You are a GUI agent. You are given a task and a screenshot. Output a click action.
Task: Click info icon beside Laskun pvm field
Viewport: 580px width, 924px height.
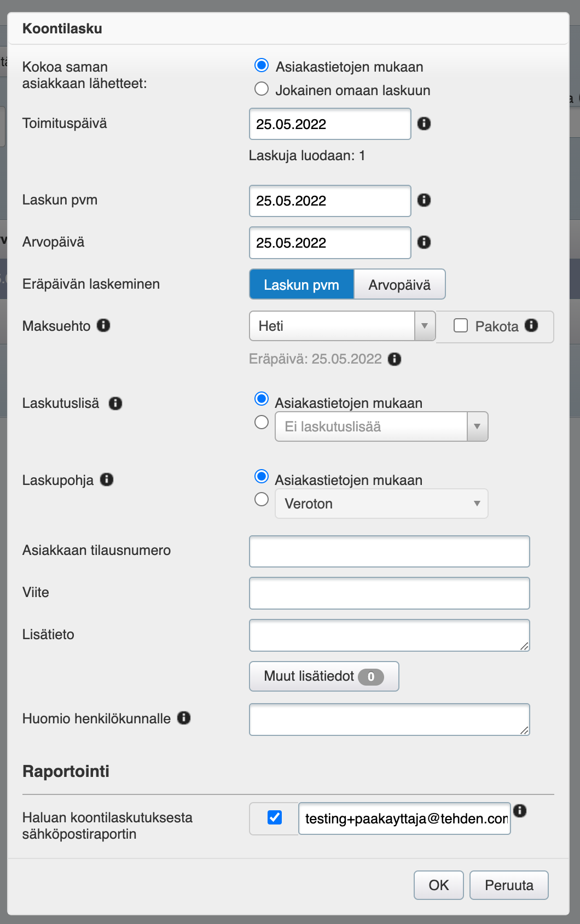[x=424, y=200]
